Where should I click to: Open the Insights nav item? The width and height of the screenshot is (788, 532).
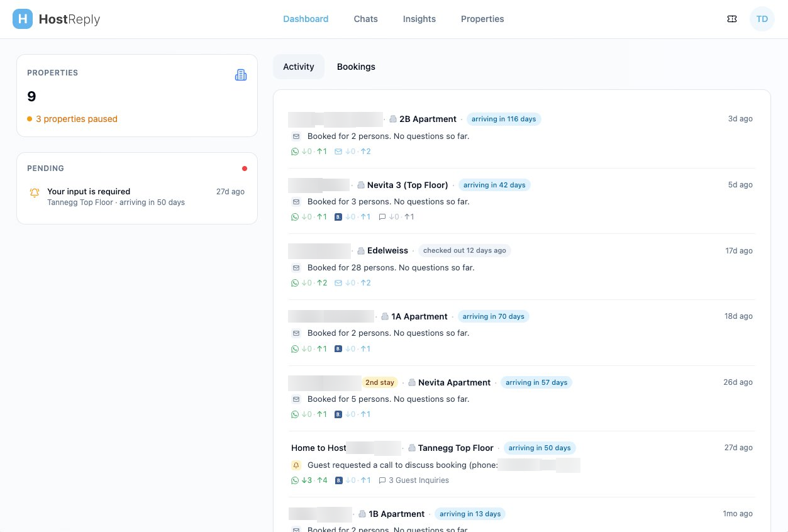pyautogui.click(x=419, y=19)
